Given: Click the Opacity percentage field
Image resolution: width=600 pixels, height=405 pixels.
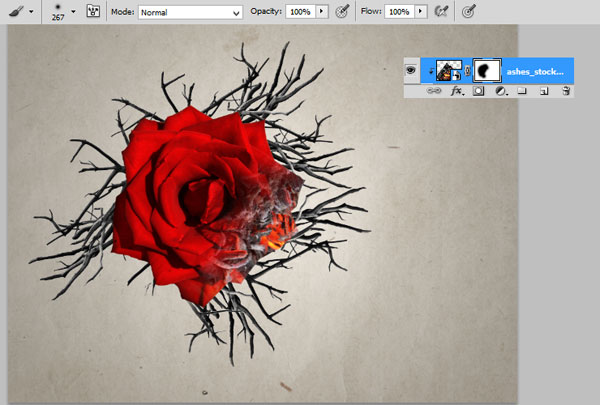Looking at the screenshot, I should pos(299,12).
